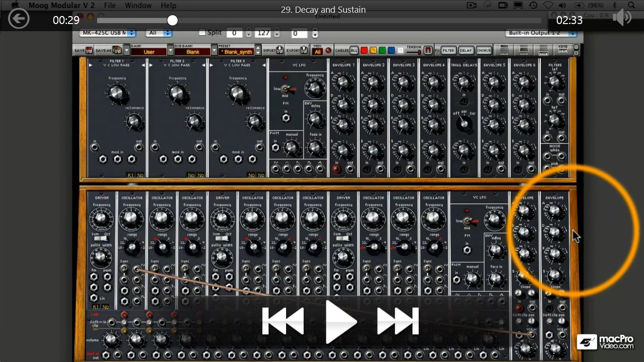Click the IMPORT preset icon
Image resolution: width=644 pixels, height=362 pixels.
tap(281, 50)
